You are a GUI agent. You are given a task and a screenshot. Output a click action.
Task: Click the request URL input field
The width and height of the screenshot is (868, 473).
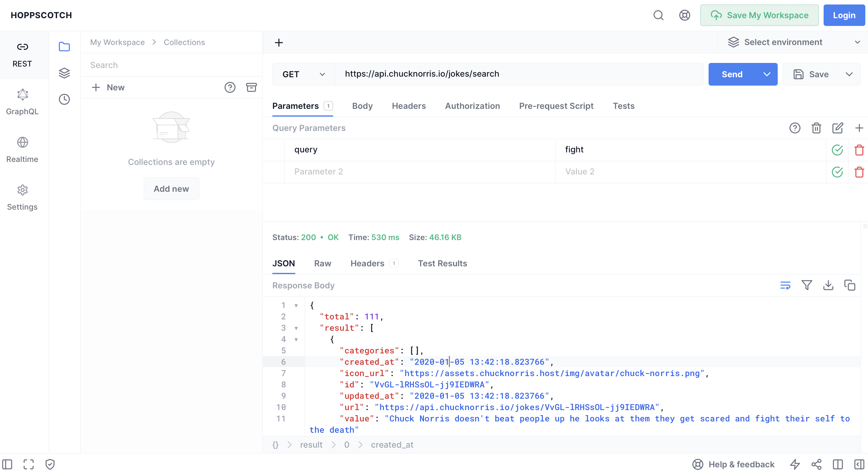coord(519,74)
